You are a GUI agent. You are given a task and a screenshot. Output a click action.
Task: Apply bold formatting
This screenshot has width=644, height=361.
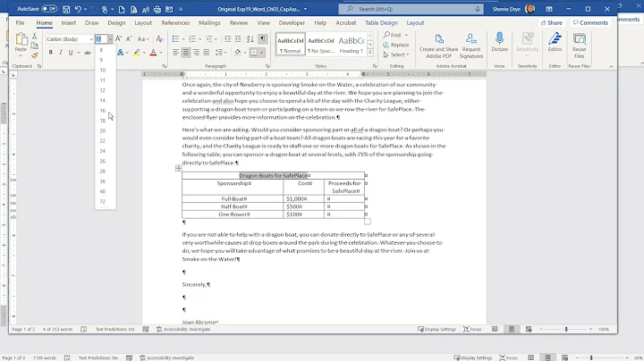(50, 53)
